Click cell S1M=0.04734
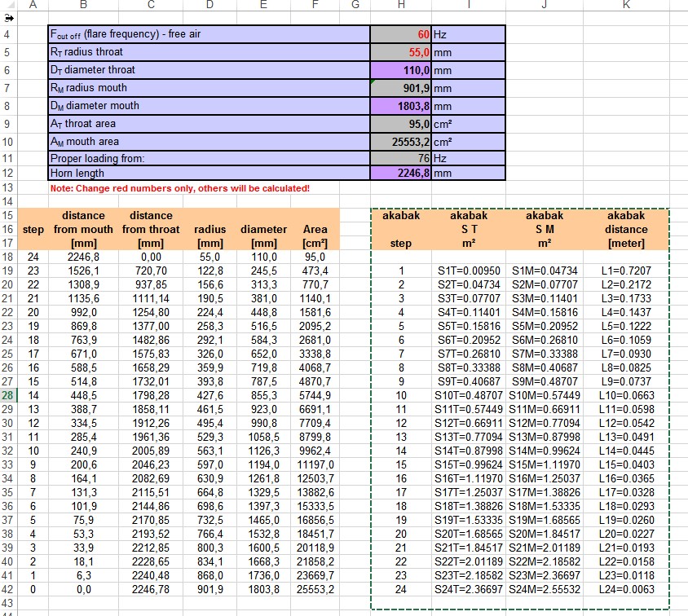 coord(545,271)
